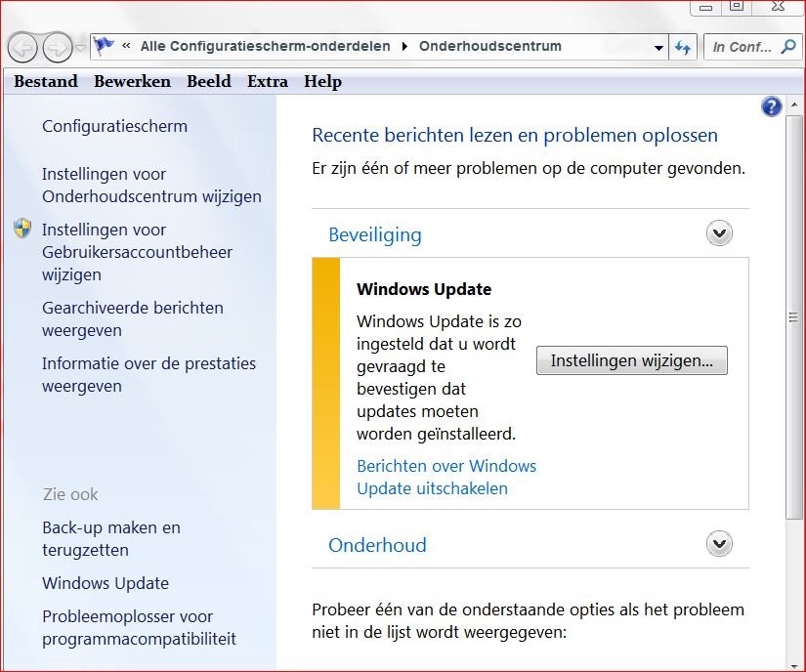Viewport: 806px width, 672px height.
Task: Open the address bar history dropdown arrow
Action: [658, 47]
